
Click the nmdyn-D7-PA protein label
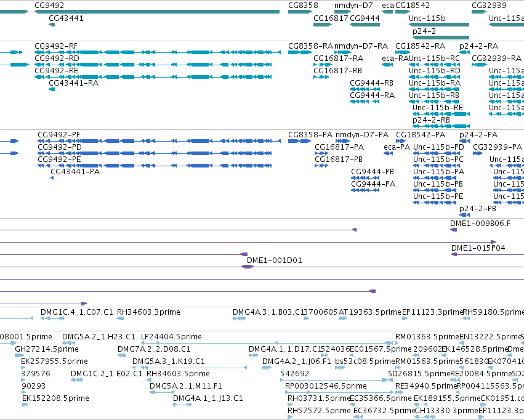pos(362,135)
